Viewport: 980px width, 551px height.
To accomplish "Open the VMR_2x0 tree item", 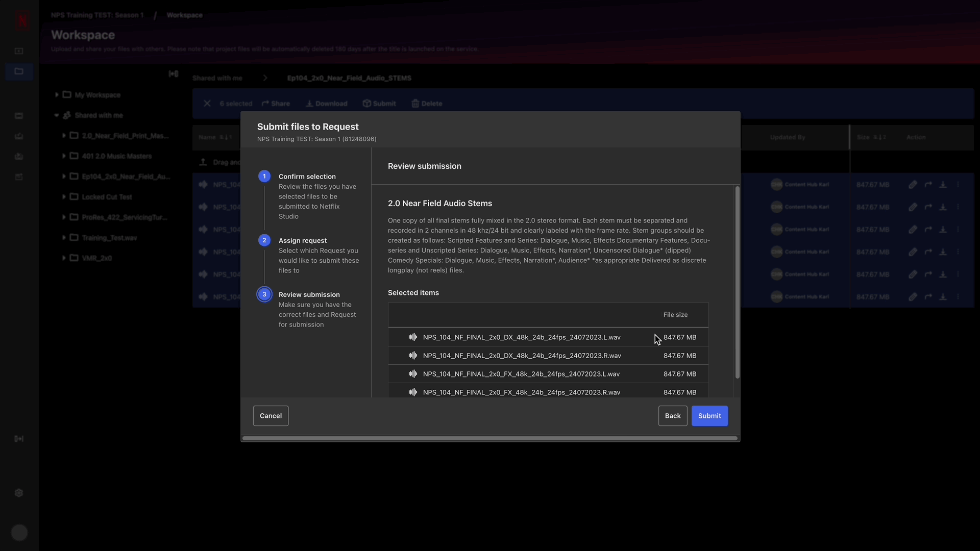I will [96, 258].
